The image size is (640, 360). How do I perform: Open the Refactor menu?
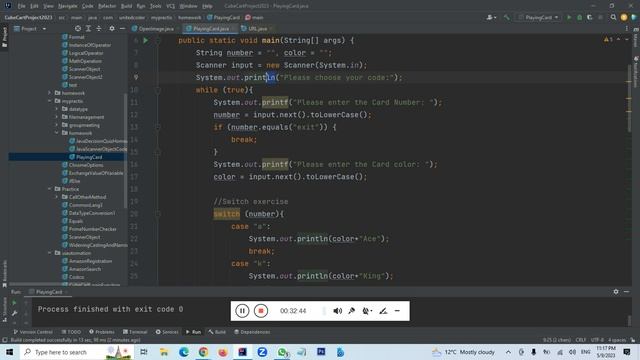(107, 6)
